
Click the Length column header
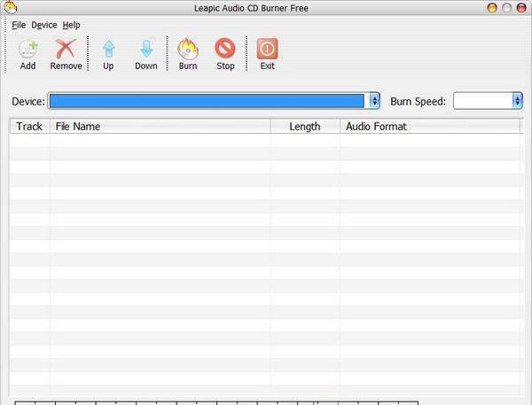coord(305,126)
